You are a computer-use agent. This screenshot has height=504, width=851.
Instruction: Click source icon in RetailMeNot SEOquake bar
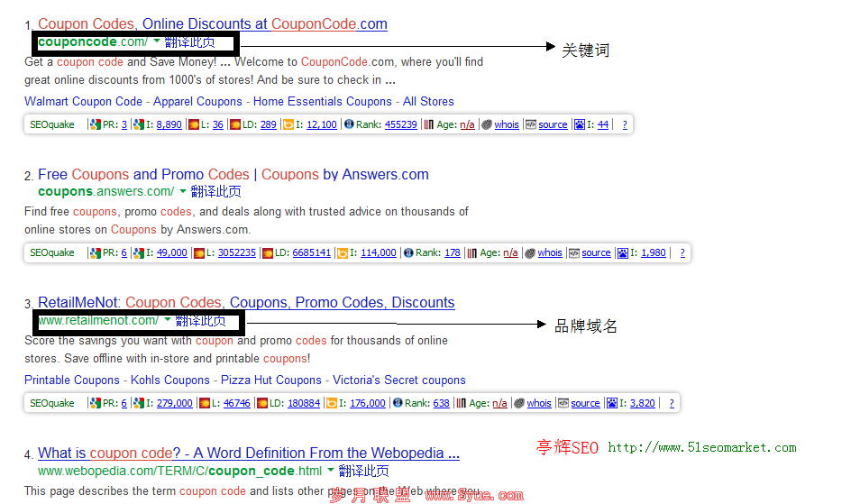563,403
